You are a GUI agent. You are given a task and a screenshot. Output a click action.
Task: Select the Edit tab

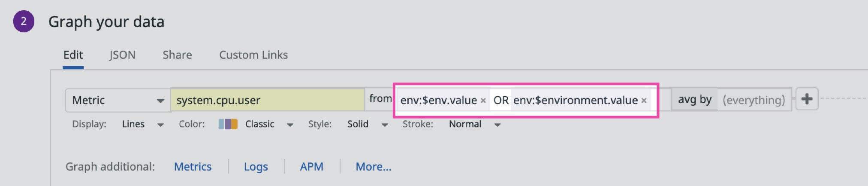click(x=73, y=55)
